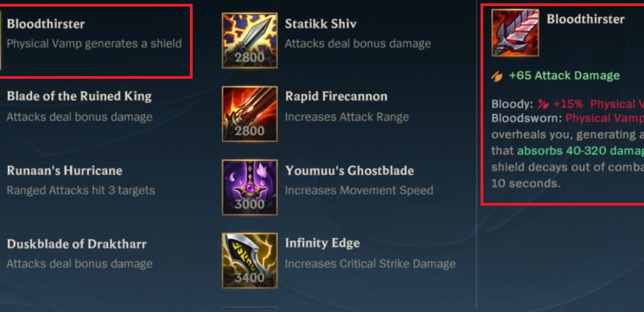Select the highlighted Bloodthirster list entry
The width and height of the screenshot is (644, 312).
96,41
